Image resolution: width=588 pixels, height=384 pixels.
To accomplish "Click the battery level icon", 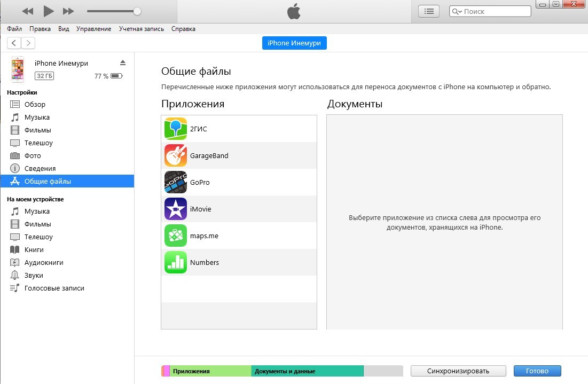I will 116,76.
